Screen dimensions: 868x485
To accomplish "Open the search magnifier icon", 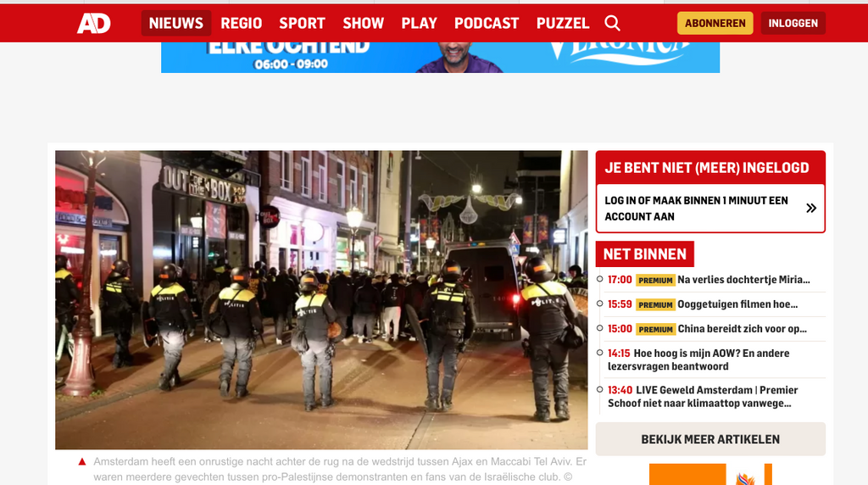I will [612, 23].
